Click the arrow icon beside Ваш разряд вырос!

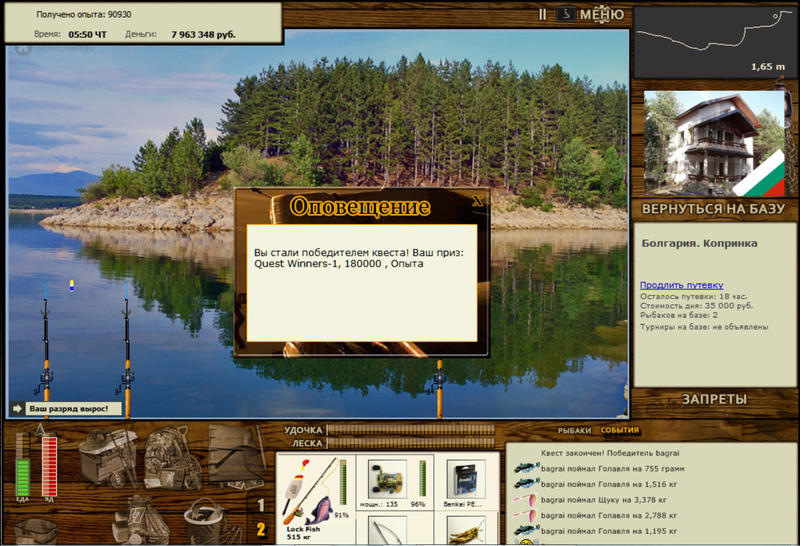(17, 409)
